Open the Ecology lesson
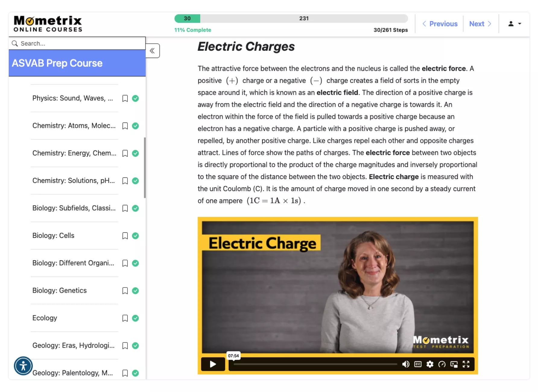This screenshot has height=392, width=538. (45, 318)
